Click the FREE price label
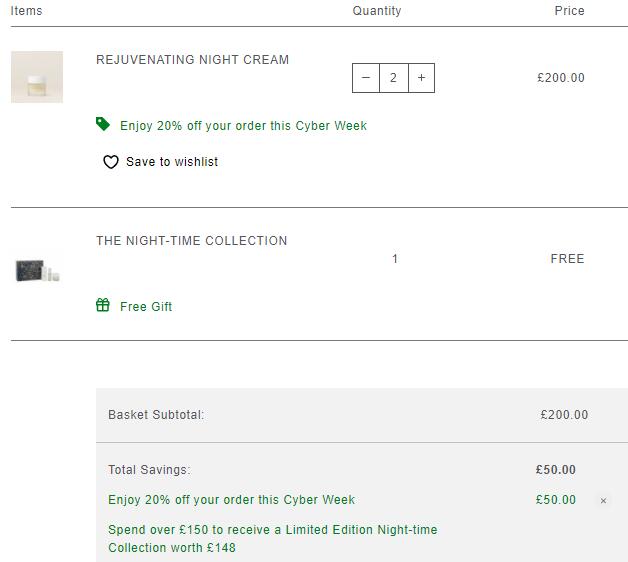This screenshot has width=628, height=562. (568, 259)
